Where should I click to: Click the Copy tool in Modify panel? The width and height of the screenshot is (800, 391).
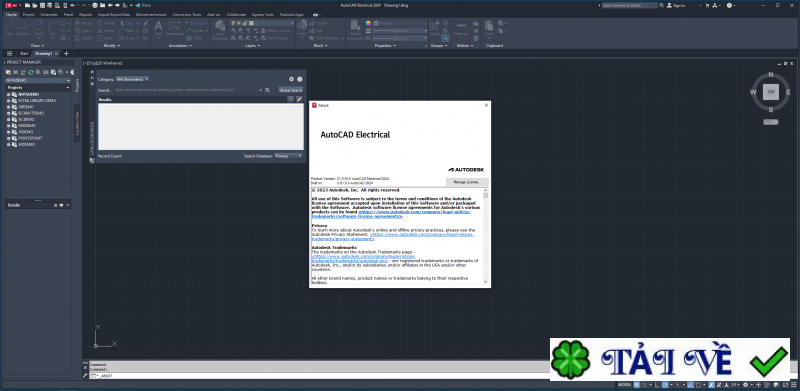point(83,31)
